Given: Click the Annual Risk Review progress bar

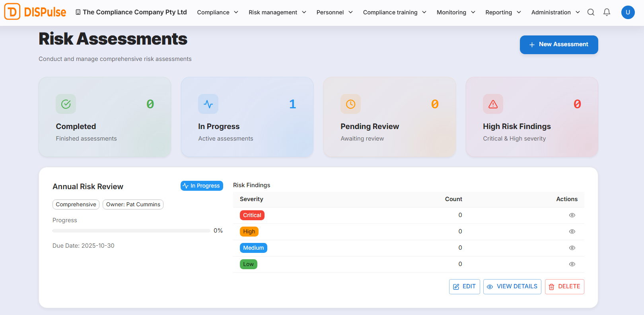Looking at the screenshot, I should [131, 231].
